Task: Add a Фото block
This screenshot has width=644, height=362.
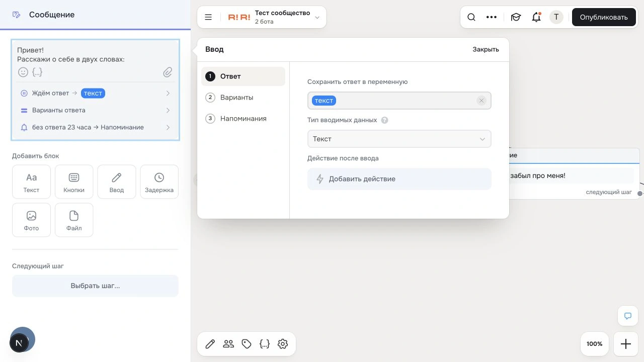Action: (x=31, y=220)
